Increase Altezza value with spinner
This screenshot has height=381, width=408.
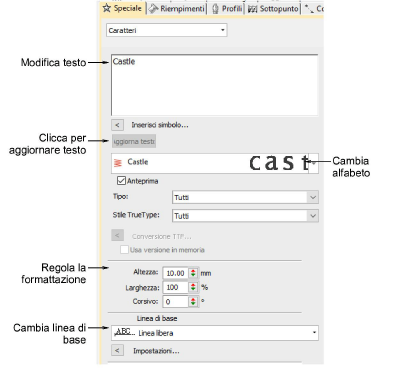193,271
